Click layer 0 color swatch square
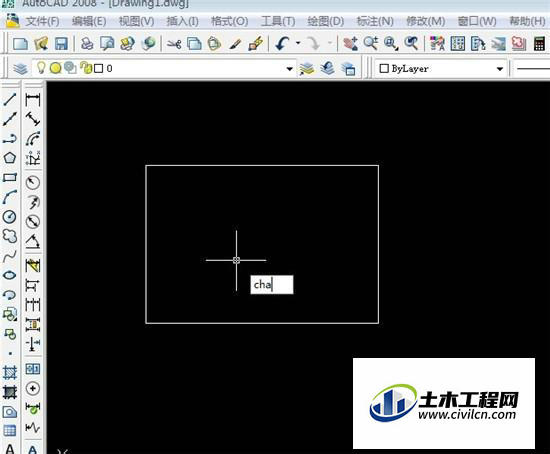The width and height of the screenshot is (550, 454). [x=99, y=68]
